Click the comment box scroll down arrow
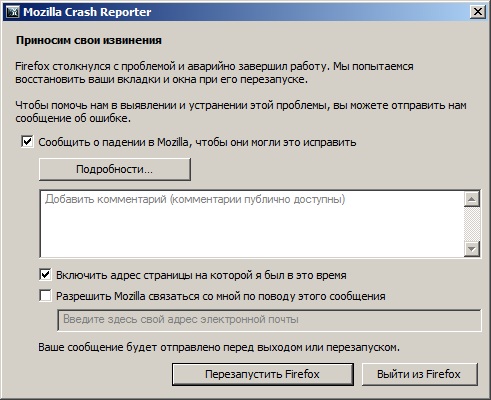Image resolution: width=491 pixels, height=400 pixels. tap(472, 249)
